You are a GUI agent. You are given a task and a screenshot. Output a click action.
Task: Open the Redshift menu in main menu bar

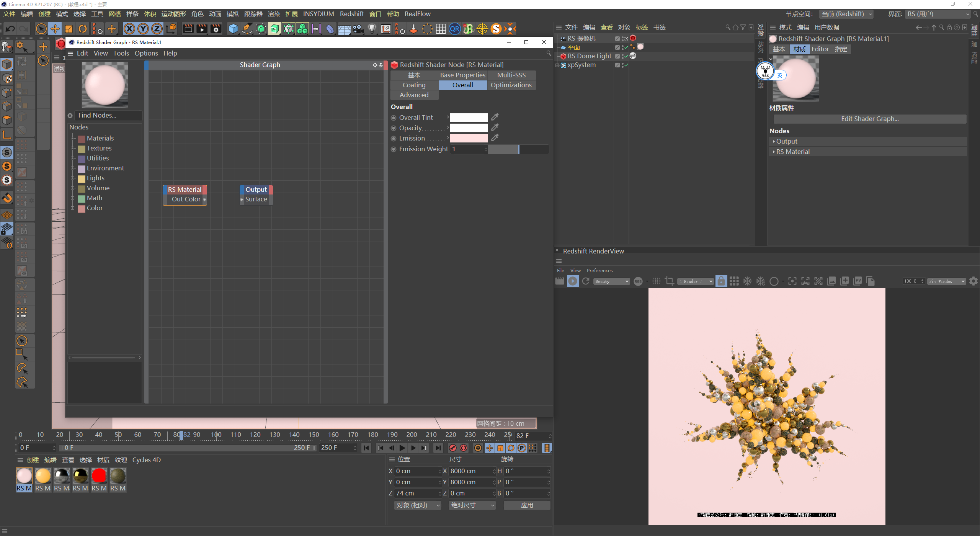(x=352, y=14)
